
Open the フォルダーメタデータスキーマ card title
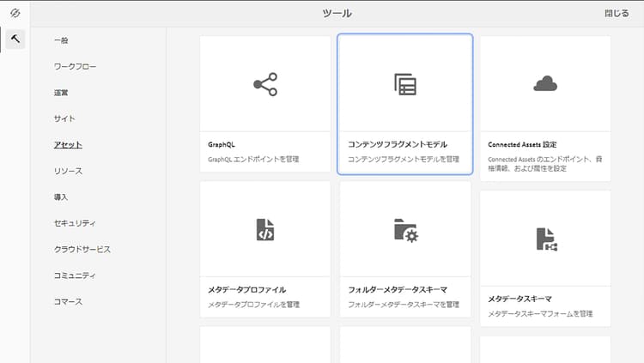coord(398,290)
